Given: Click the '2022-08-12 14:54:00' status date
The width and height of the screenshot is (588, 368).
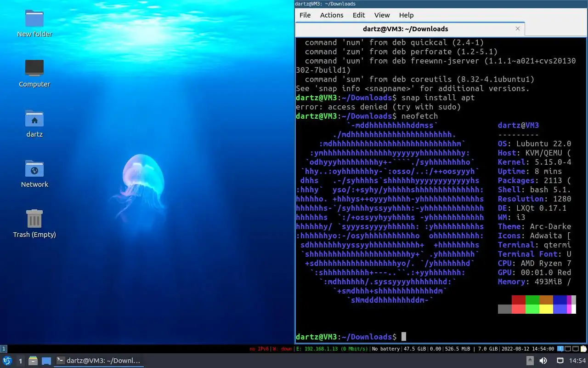Looking at the screenshot, I should click(x=528, y=349).
